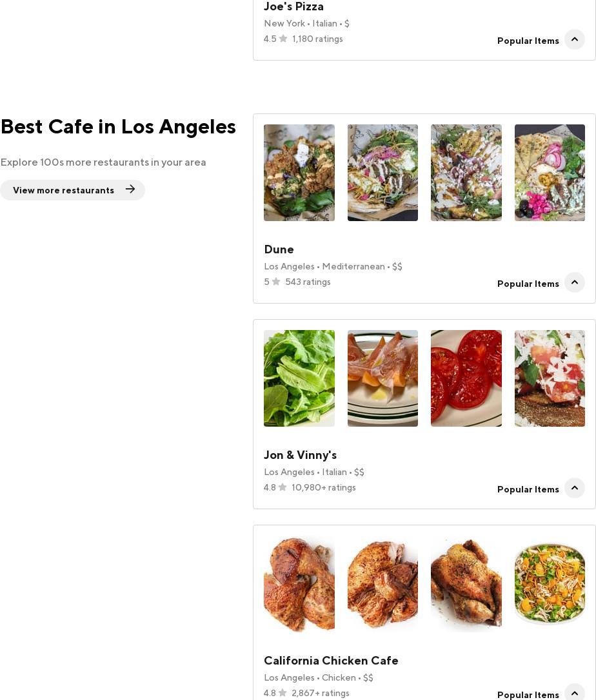
Task: Select first Dune food photo
Action: click(299, 173)
